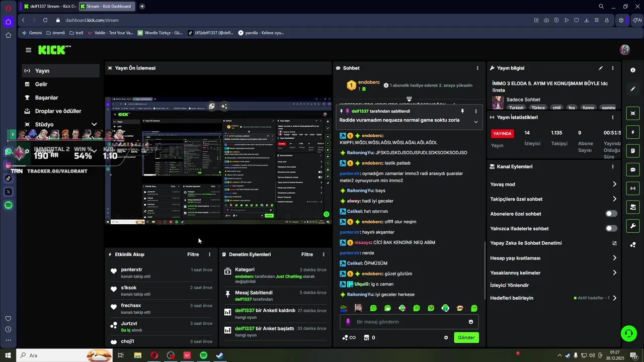The image size is (644, 362).
Task: Click the stream preview thumbnail
Action: pyautogui.click(x=218, y=161)
